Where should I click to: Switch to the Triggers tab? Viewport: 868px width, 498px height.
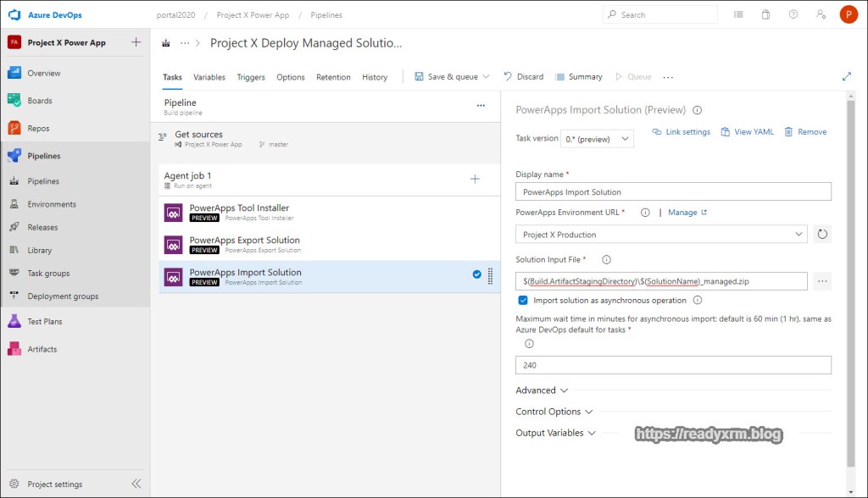click(251, 77)
